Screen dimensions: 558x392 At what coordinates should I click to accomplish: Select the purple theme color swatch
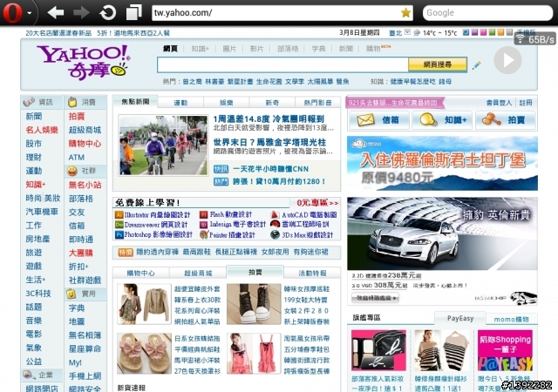click(x=474, y=32)
